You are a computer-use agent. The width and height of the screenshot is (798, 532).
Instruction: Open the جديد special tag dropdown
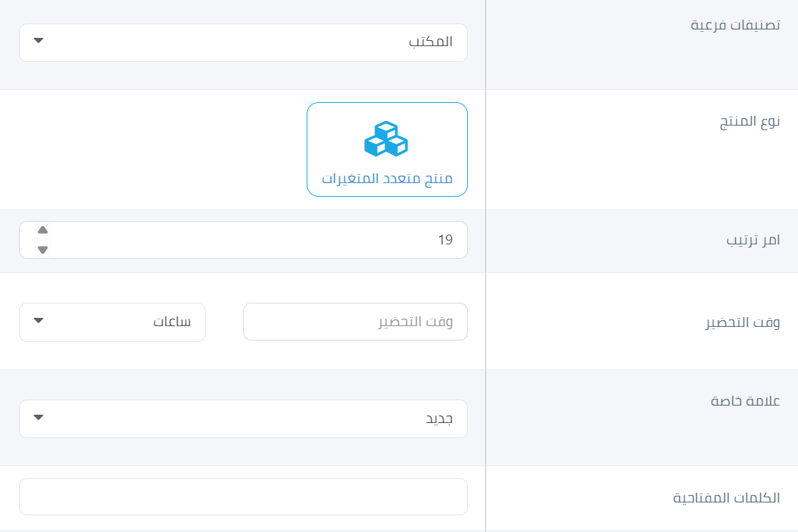tap(243, 418)
